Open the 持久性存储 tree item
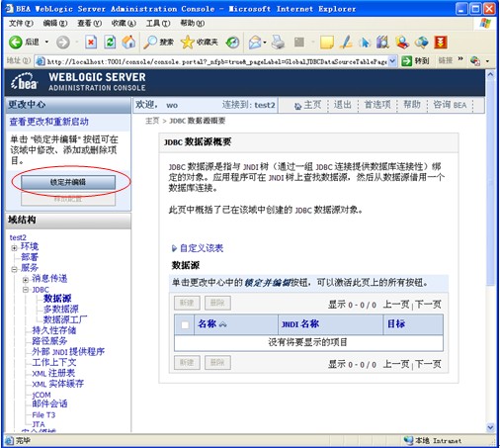Image resolution: width=500 pixels, height=448 pixels. [54, 330]
